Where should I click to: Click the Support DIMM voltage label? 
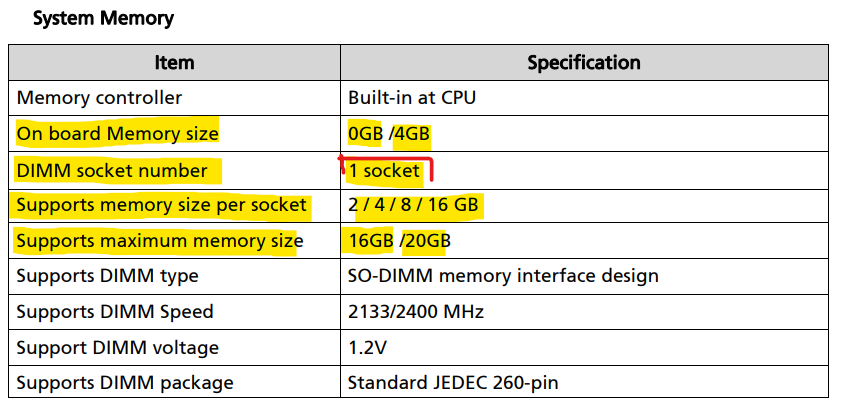coord(118,347)
